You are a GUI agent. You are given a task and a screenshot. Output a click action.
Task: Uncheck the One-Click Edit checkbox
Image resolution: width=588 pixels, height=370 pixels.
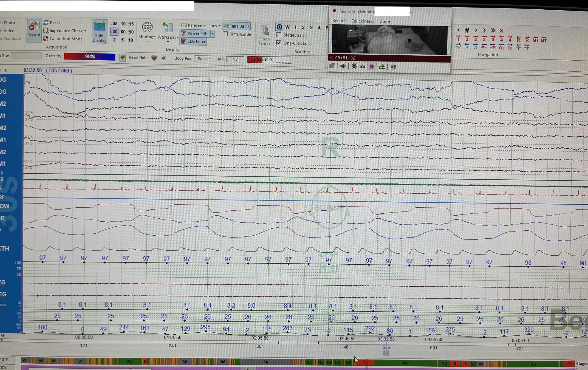279,43
